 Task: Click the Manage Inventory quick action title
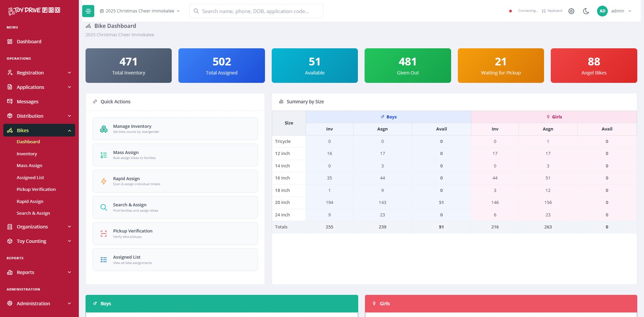click(x=132, y=126)
